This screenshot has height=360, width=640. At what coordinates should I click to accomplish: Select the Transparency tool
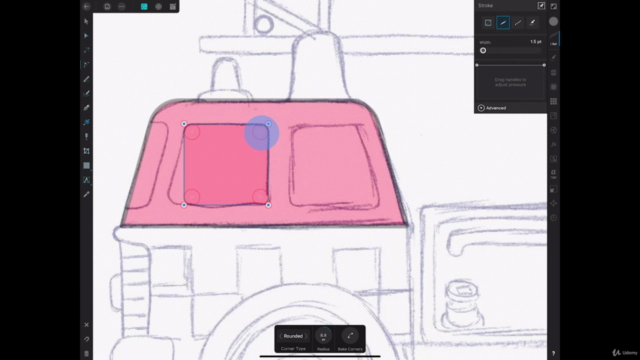pos(86,136)
